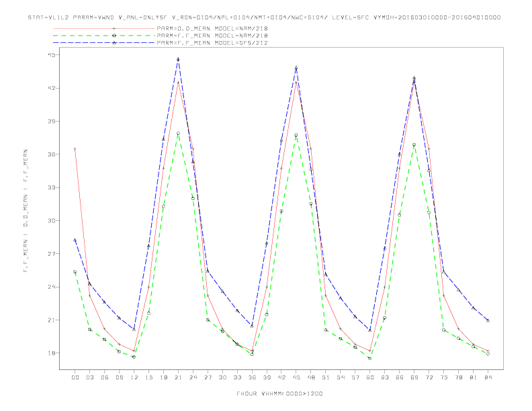
Task: Click the red solid line sample in legend
Action: pyautogui.click(x=104, y=29)
